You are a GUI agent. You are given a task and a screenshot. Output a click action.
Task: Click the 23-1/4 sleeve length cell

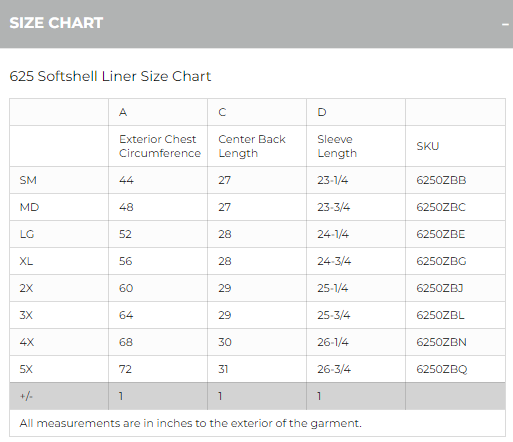(332, 180)
